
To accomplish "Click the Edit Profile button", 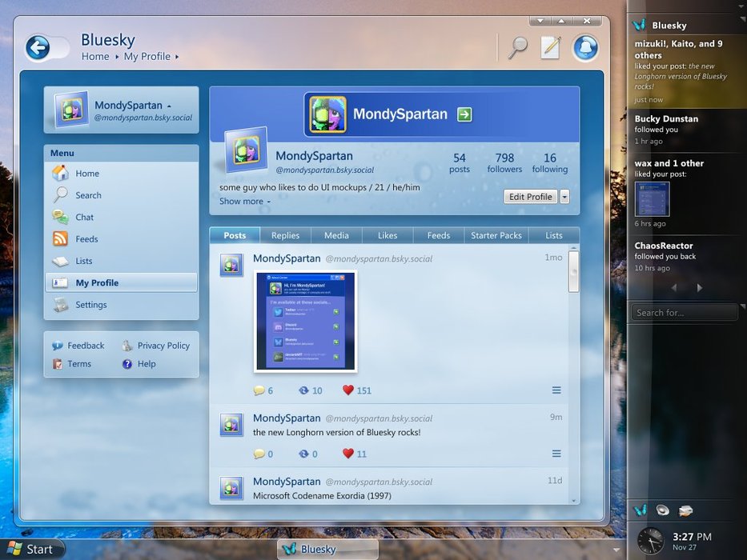I will pyautogui.click(x=530, y=197).
